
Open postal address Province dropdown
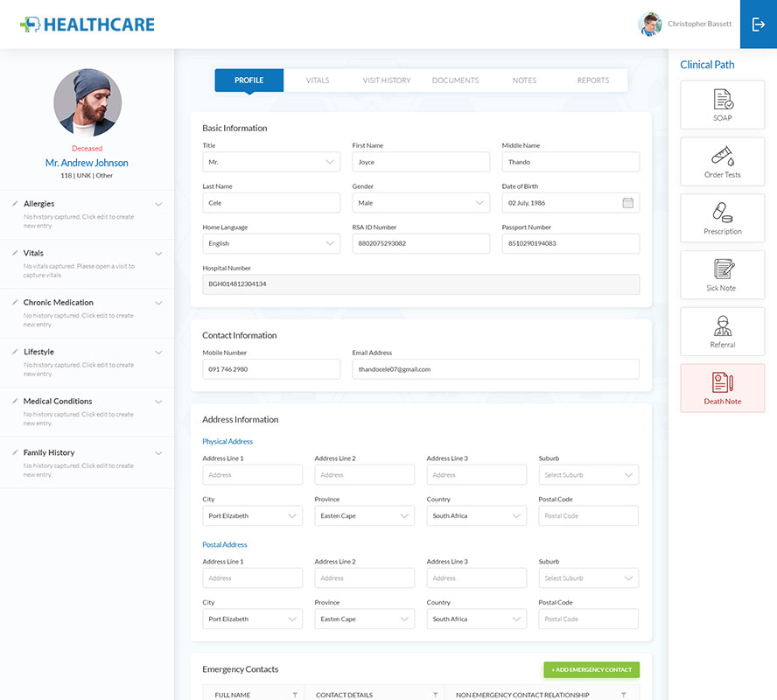pos(364,619)
